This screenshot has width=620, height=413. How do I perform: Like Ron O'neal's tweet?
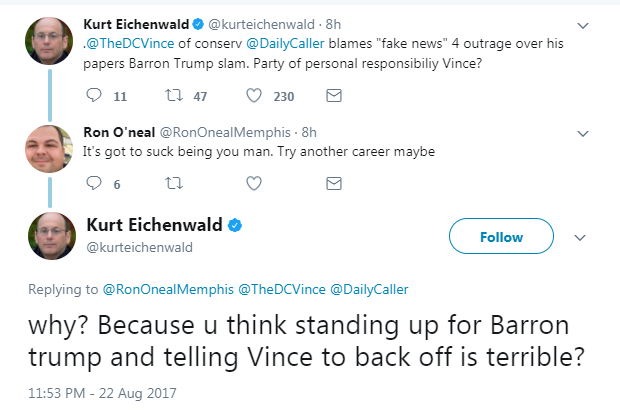[254, 183]
